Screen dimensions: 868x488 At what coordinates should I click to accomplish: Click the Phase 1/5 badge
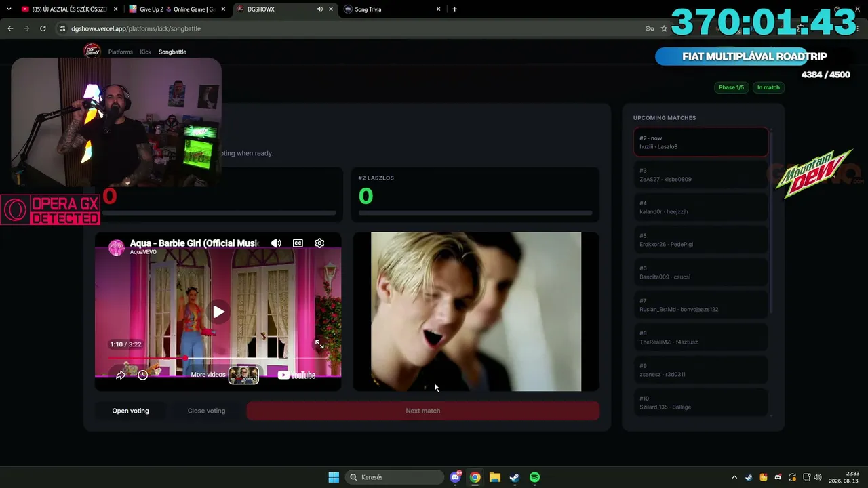[x=731, y=87]
